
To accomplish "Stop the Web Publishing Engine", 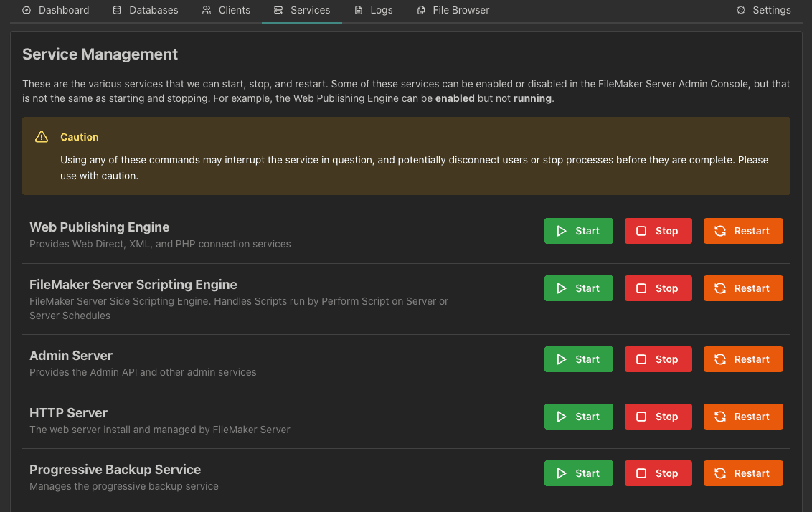I will pos(658,231).
